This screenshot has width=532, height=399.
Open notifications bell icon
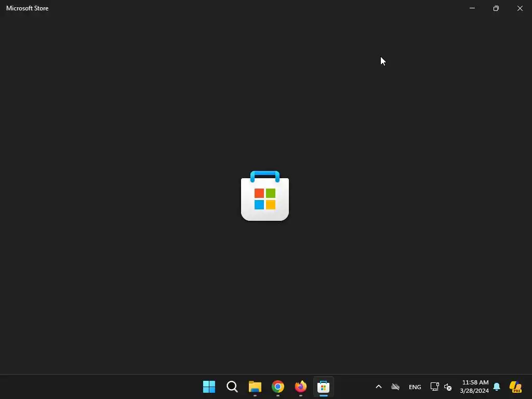pos(497,387)
